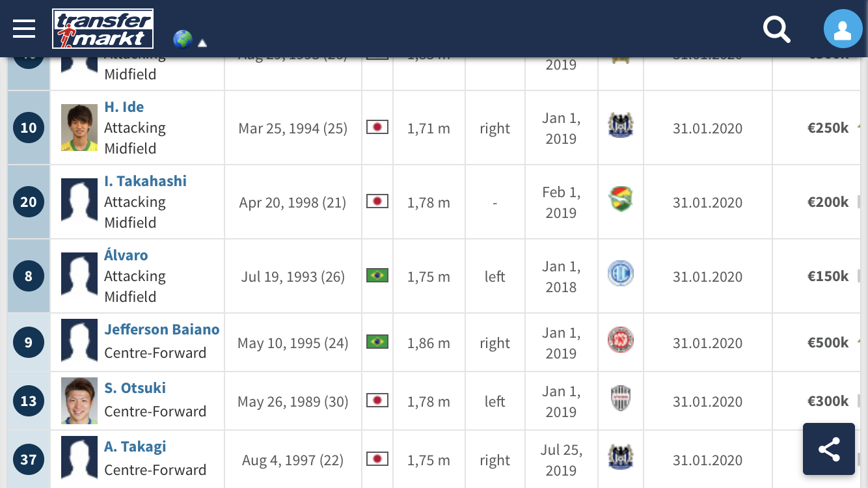The width and height of the screenshot is (868, 488).
Task: Open the hamburger navigation menu
Action: point(24,29)
